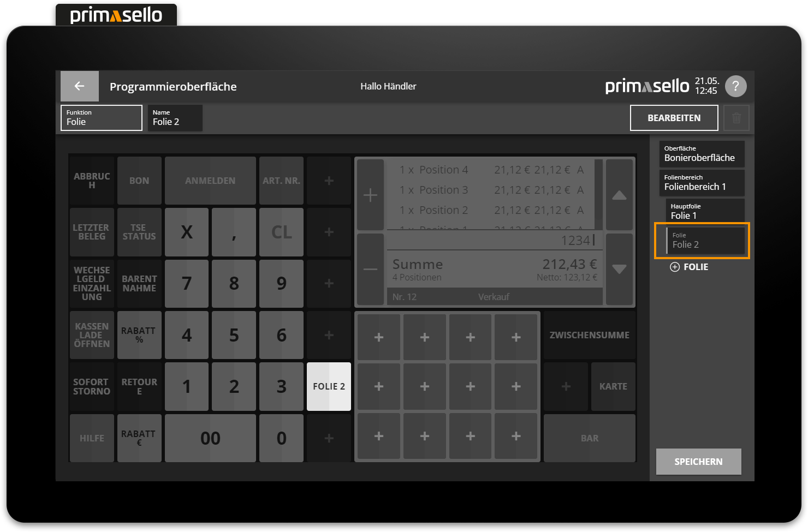Add a new Folie via plus circle
Image resolution: width=808 pixels, height=532 pixels.
[675, 267]
